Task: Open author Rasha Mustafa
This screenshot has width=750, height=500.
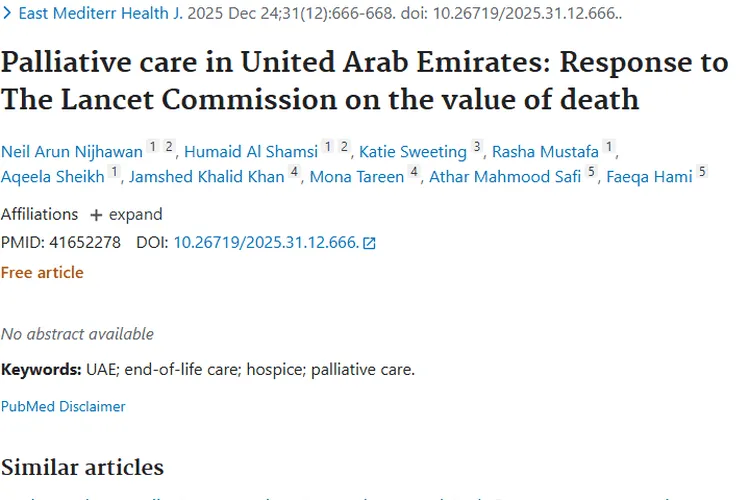Action: pyautogui.click(x=546, y=152)
